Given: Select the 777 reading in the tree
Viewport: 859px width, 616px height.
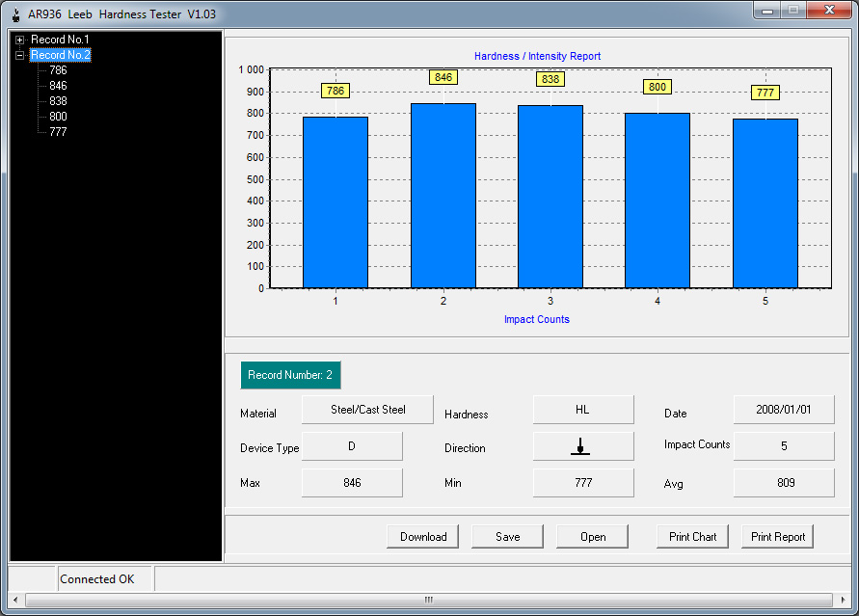Looking at the screenshot, I should pos(58,132).
